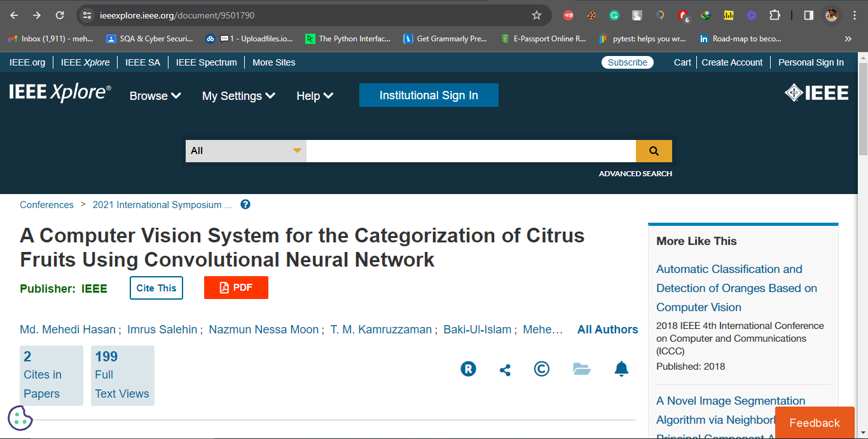Open the R reference manager icon

[469, 369]
